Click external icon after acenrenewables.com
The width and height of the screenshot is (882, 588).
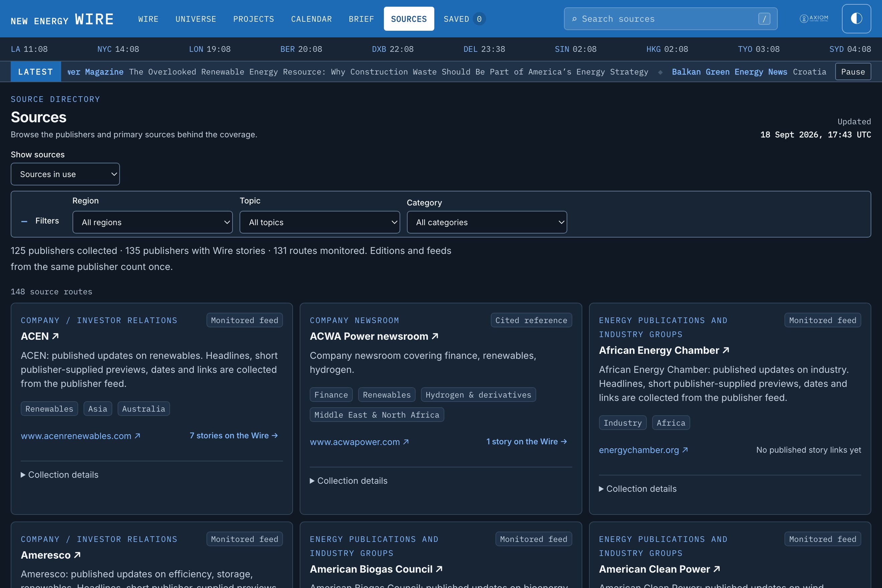tap(137, 436)
